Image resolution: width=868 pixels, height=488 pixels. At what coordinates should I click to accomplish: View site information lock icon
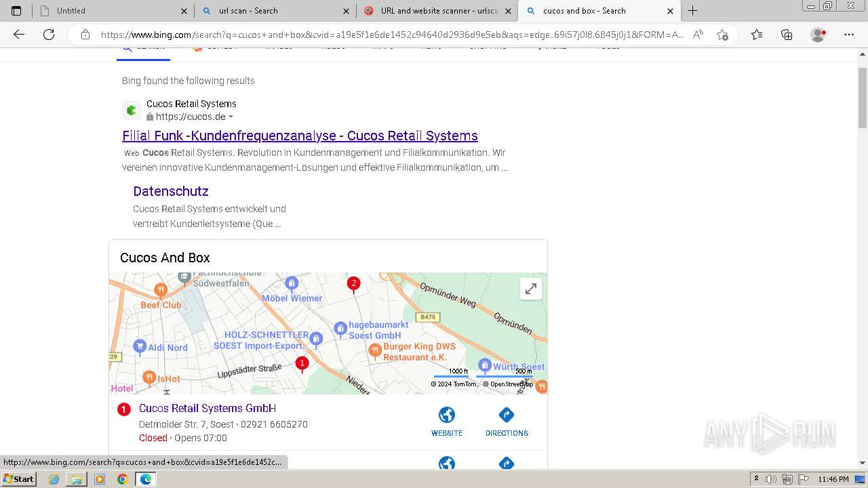(85, 35)
